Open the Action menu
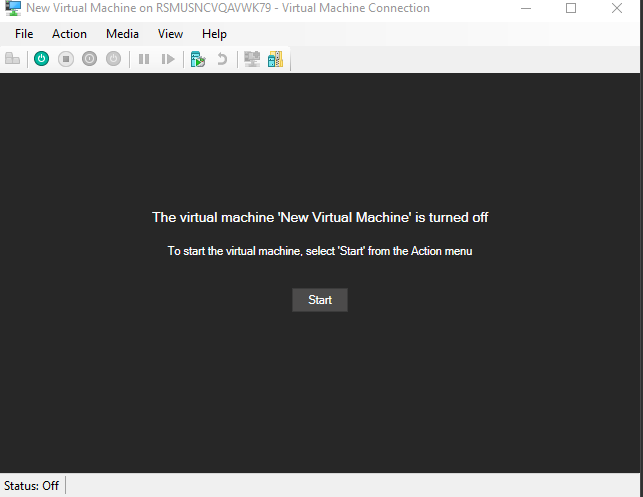Image resolution: width=643 pixels, height=497 pixels. coord(69,34)
